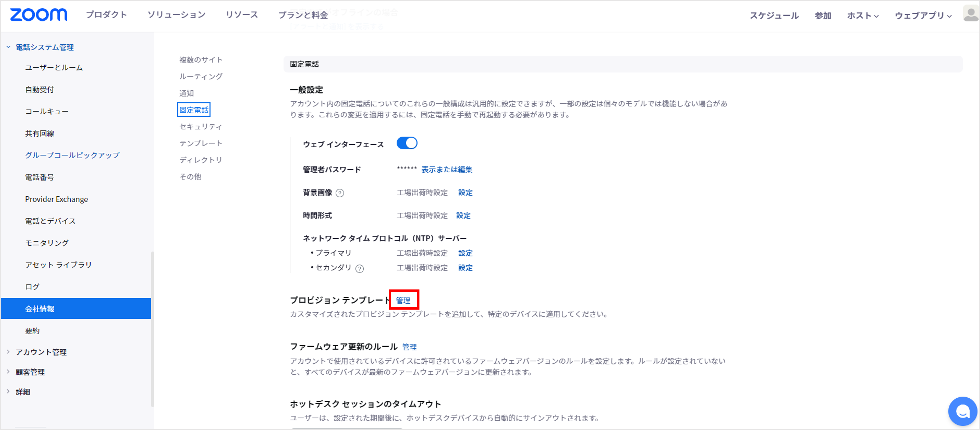Click the 固定電話 section header bar

coord(623,64)
